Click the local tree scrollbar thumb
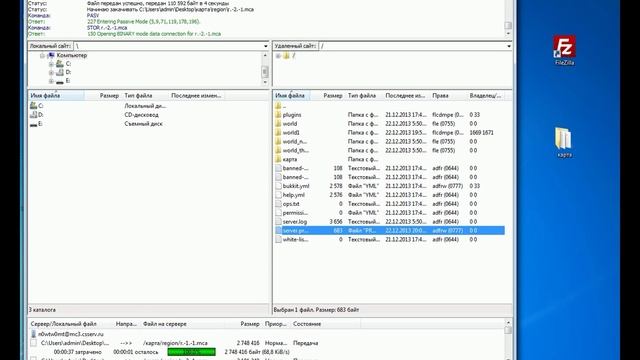 click(x=265, y=72)
